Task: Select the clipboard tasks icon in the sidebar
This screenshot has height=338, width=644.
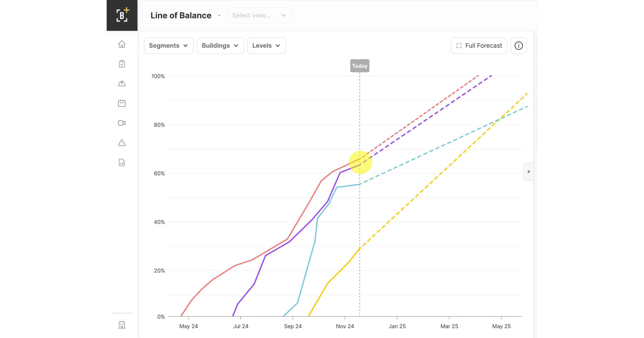Action: 122,64
